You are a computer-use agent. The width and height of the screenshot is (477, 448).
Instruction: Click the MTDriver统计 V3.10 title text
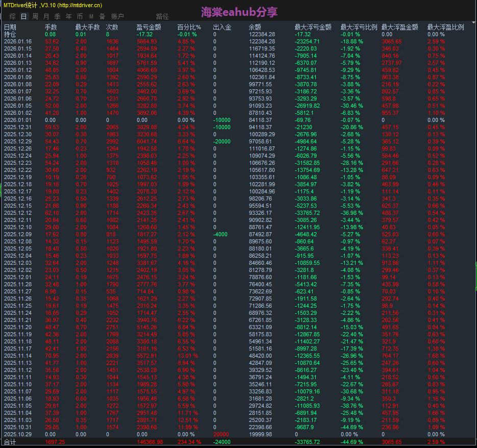53,5
